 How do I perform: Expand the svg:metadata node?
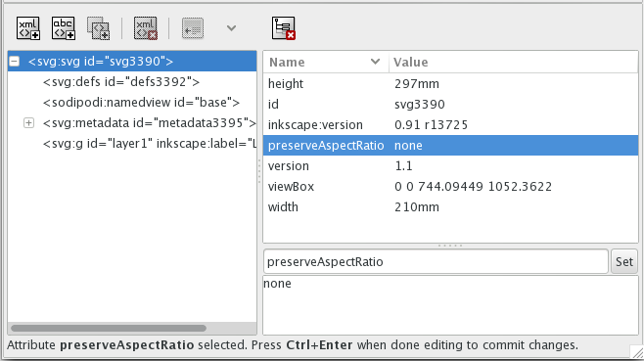click(28, 123)
